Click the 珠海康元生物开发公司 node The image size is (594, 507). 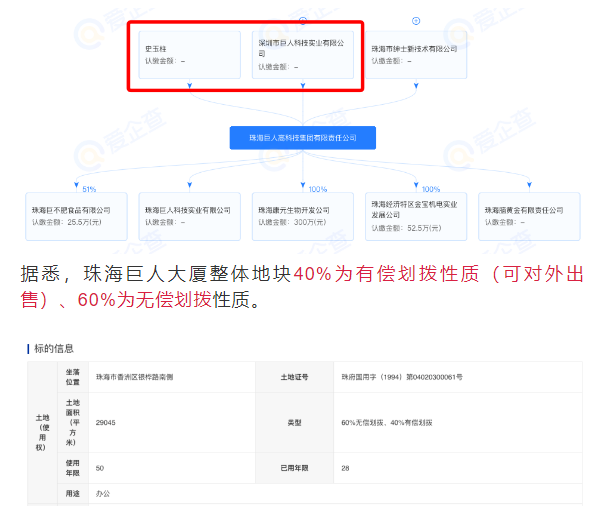click(303, 216)
